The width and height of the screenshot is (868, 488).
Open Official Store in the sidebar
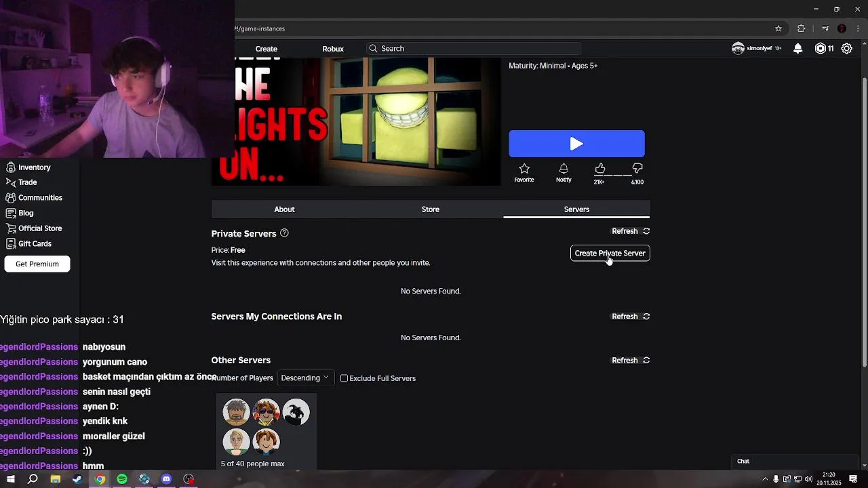tap(34, 228)
